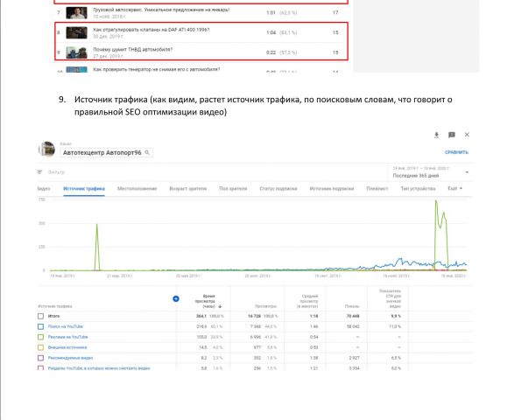Tick the Итого checkbox
The image size is (507, 420).
(40, 316)
